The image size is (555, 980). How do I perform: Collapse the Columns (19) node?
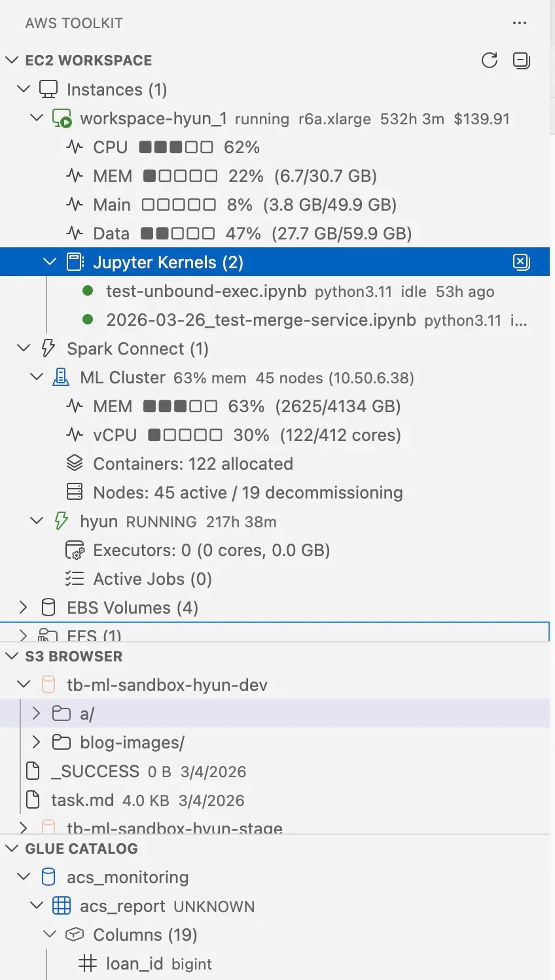pyautogui.click(x=50, y=935)
